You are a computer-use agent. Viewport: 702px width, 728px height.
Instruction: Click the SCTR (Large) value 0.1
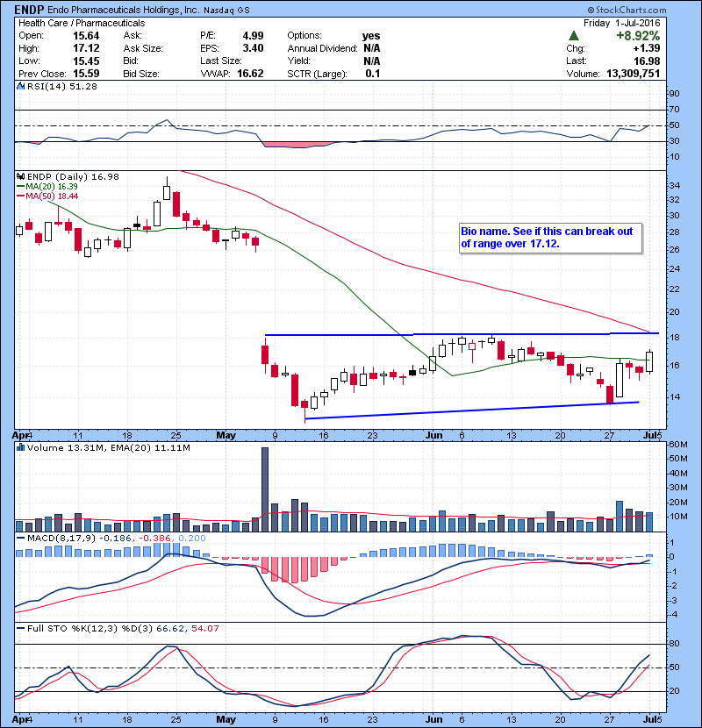(x=373, y=74)
